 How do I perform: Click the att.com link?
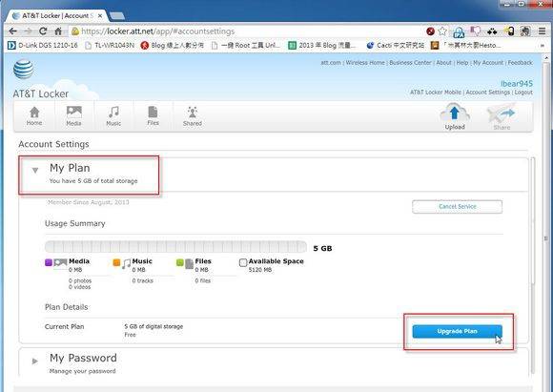[331, 63]
